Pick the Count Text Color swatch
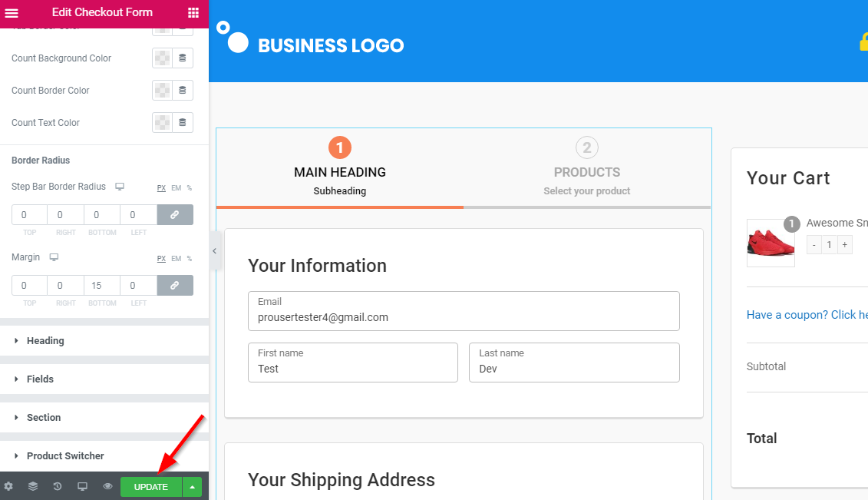The image size is (868, 500). pyautogui.click(x=162, y=122)
